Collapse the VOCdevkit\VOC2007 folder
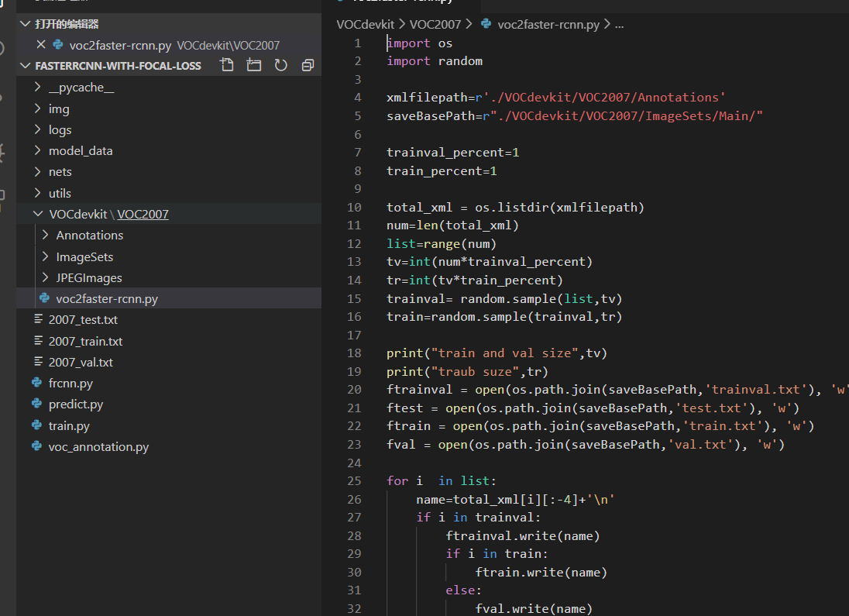This screenshot has width=849, height=616. tap(38, 214)
